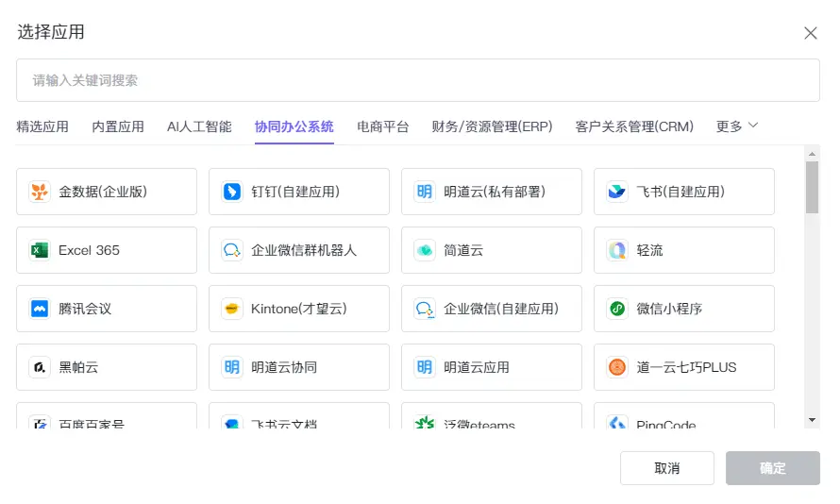840x504 pixels.
Task: Select the 简道云 app icon
Action: (x=425, y=250)
